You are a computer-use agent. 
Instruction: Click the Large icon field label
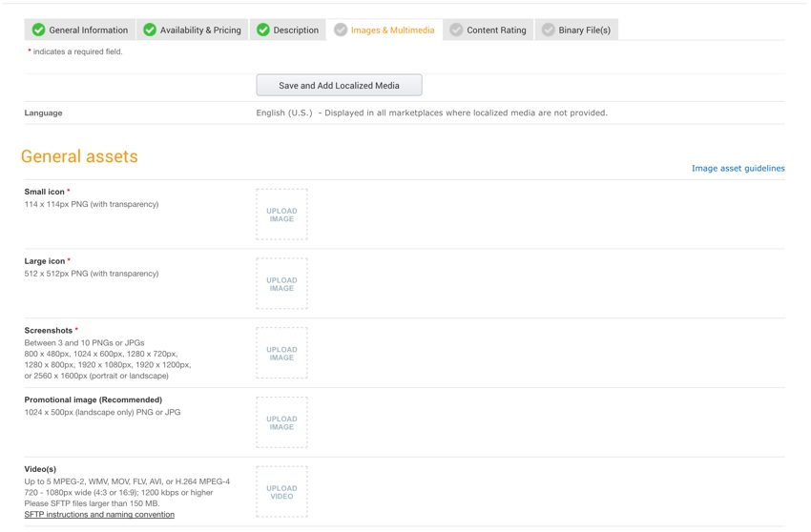(45, 261)
